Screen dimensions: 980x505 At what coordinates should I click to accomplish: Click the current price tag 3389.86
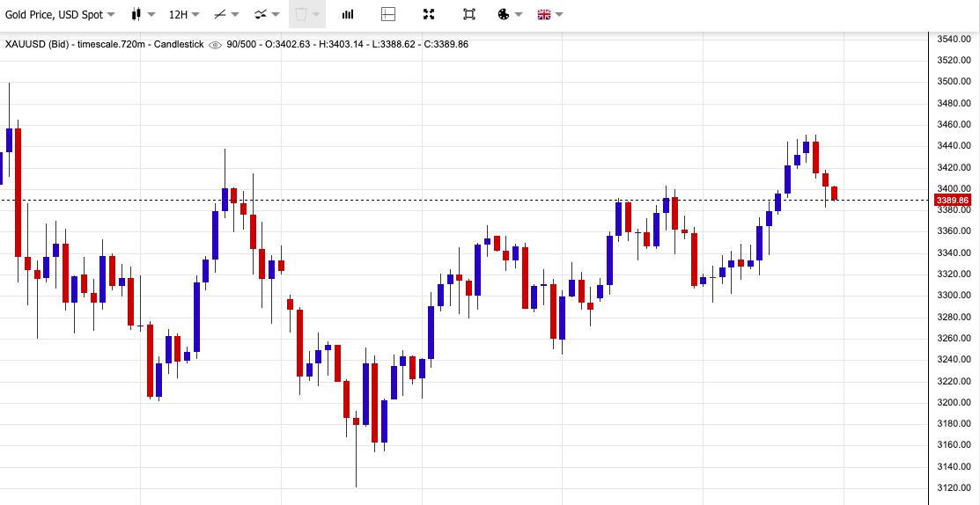(x=952, y=201)
